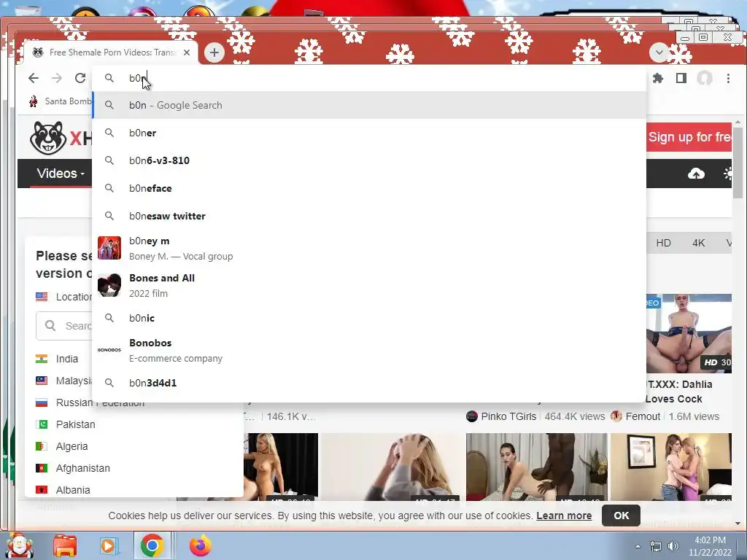Reload the current page
Screen dimensions: 747x560
80,78
